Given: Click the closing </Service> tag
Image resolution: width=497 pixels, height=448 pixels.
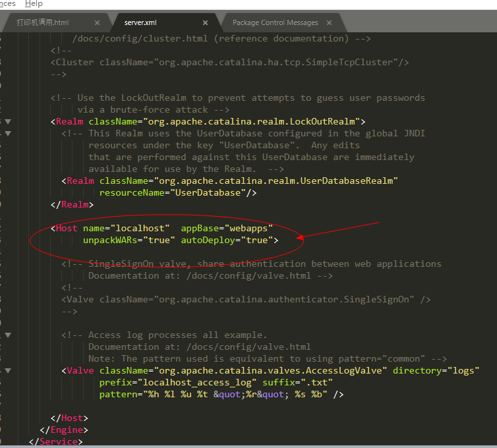Looking at the screenshot, I should (55, 441).
